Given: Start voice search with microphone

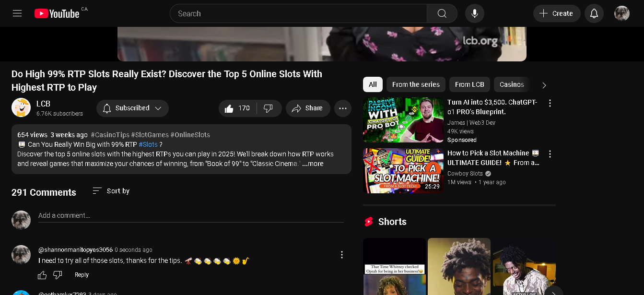Looking at the screenshot, I should point(475,13).
